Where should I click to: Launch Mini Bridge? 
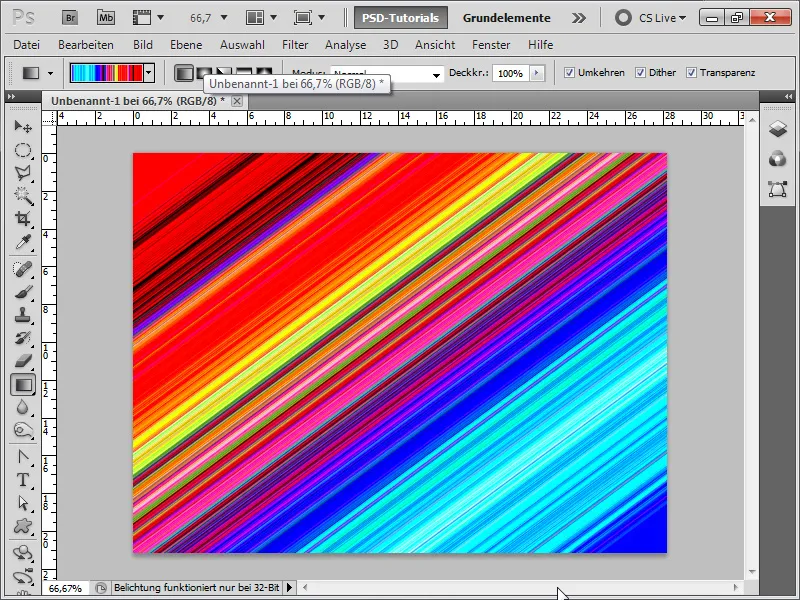pyautogui.click(x=106, y=18)
